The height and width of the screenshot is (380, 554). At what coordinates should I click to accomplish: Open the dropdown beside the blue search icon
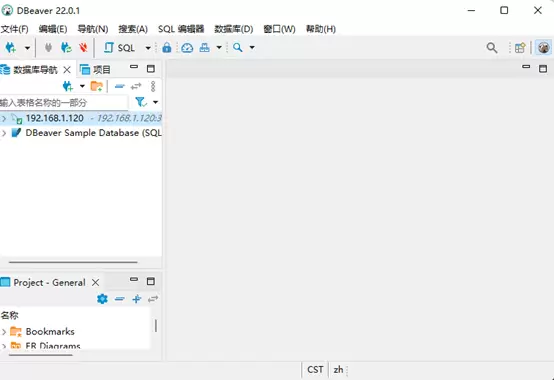point(252,47)
